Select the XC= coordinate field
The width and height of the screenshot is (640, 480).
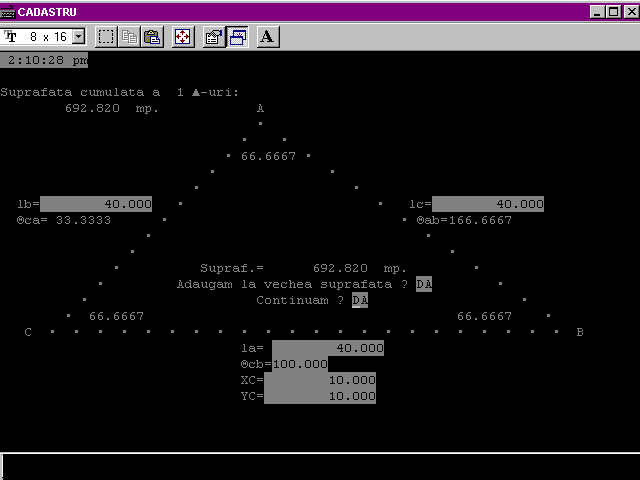(x=320, y=380)
